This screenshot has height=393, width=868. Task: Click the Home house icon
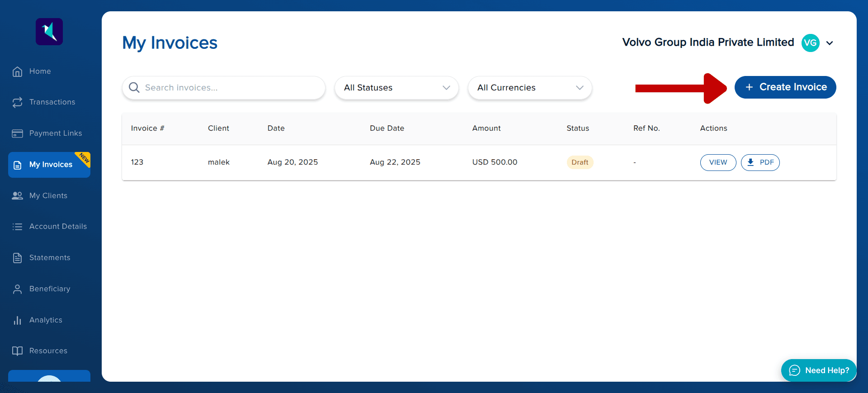[17, 71]
